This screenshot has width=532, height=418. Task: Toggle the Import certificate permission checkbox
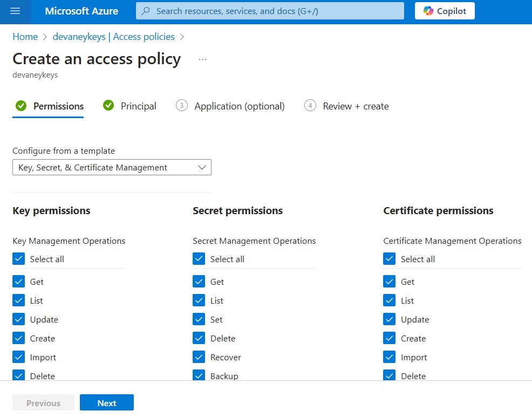(390, 357)
